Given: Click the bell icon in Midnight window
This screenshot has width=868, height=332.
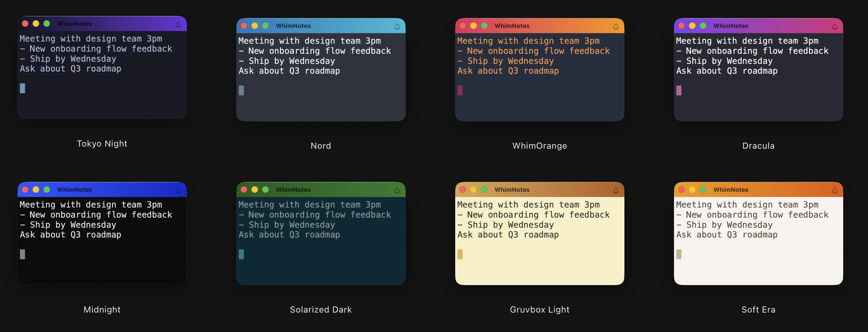Looking at the screenshot, I should pos(178,190).
